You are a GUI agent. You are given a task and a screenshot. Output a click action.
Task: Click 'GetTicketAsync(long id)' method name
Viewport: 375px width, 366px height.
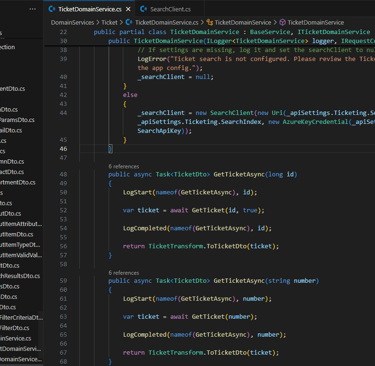[x=239, y=174]
